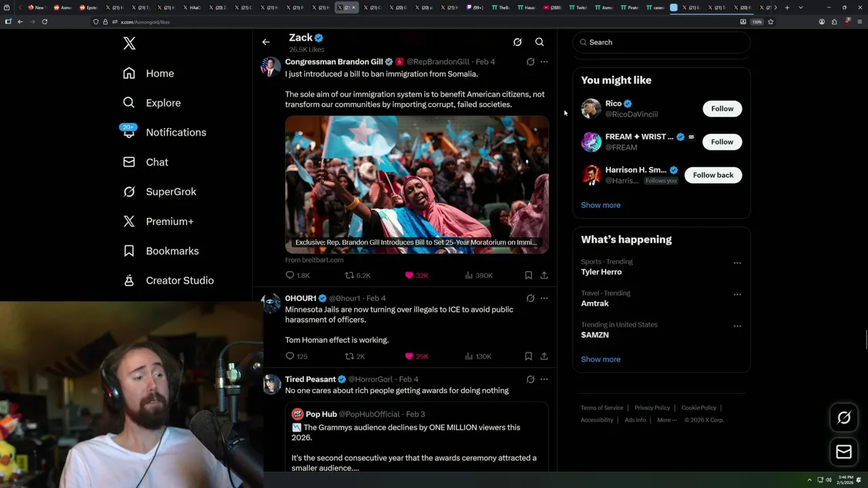Open more options on Brandon Gill post

(544, 62)
